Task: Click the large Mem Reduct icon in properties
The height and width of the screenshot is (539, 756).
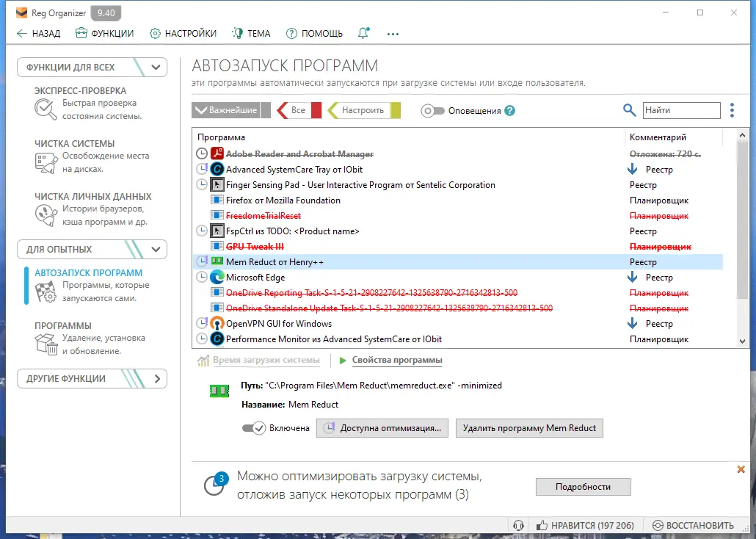Action: [219, 391]
